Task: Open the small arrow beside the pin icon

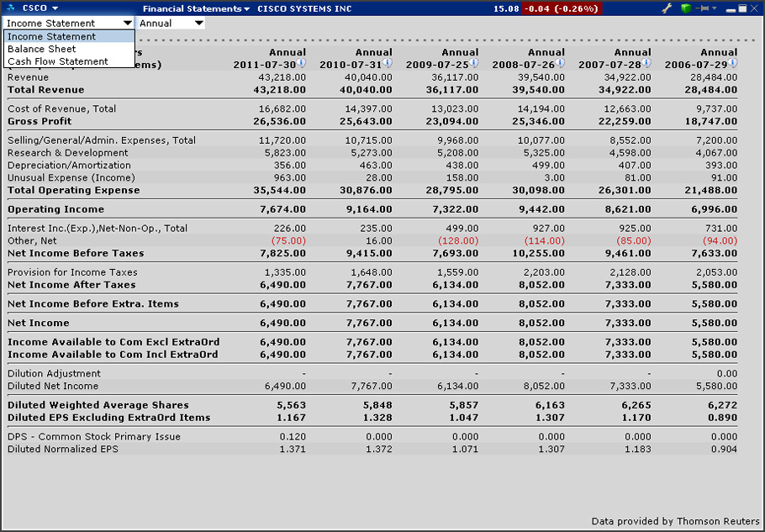Action: 715,8
